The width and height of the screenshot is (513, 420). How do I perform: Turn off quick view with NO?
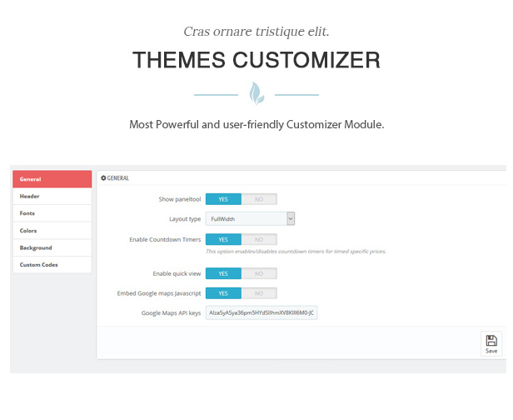pyautogui.click(x=259, y=273)
